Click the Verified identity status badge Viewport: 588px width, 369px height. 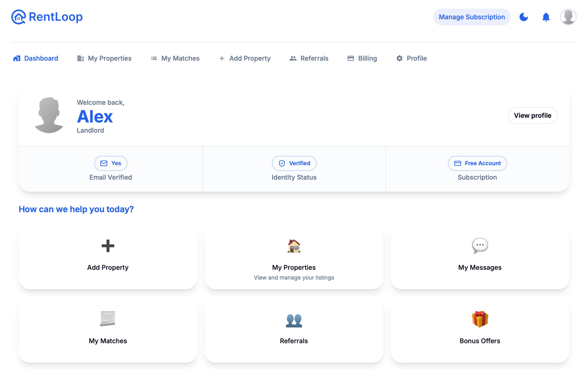[x=294, y=163]
